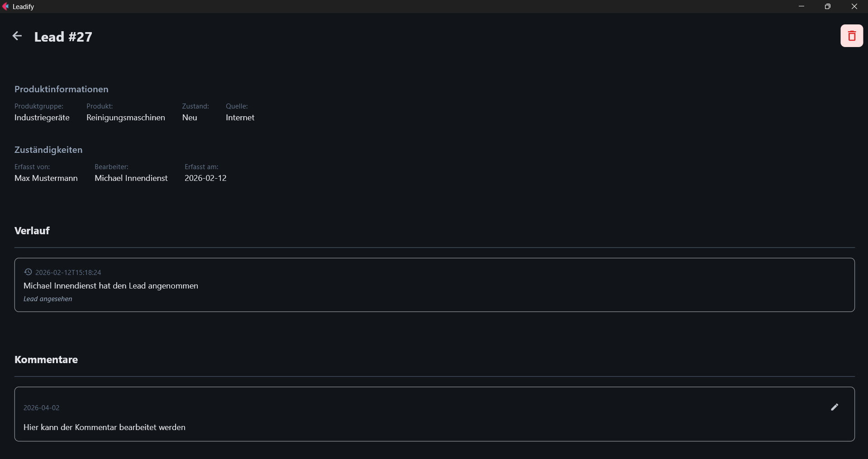
Task: Click the Quelle value Internet
Action: (x=240, y=118)
